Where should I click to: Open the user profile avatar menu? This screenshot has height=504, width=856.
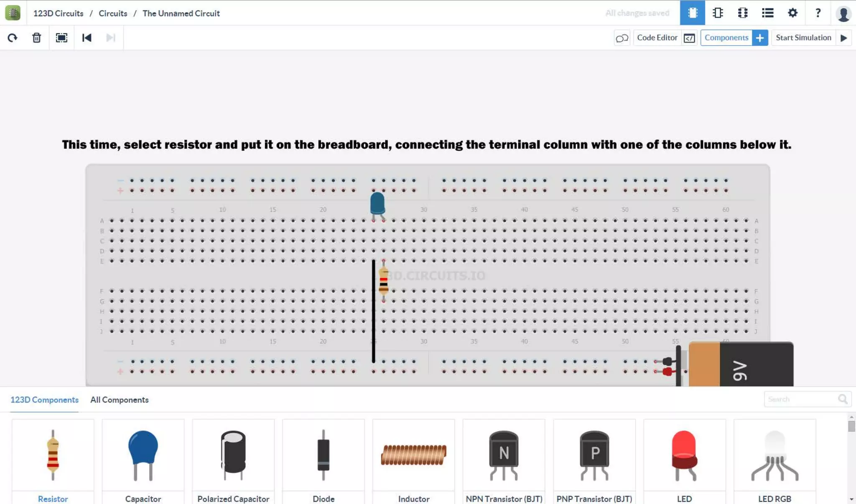point(843,13)
